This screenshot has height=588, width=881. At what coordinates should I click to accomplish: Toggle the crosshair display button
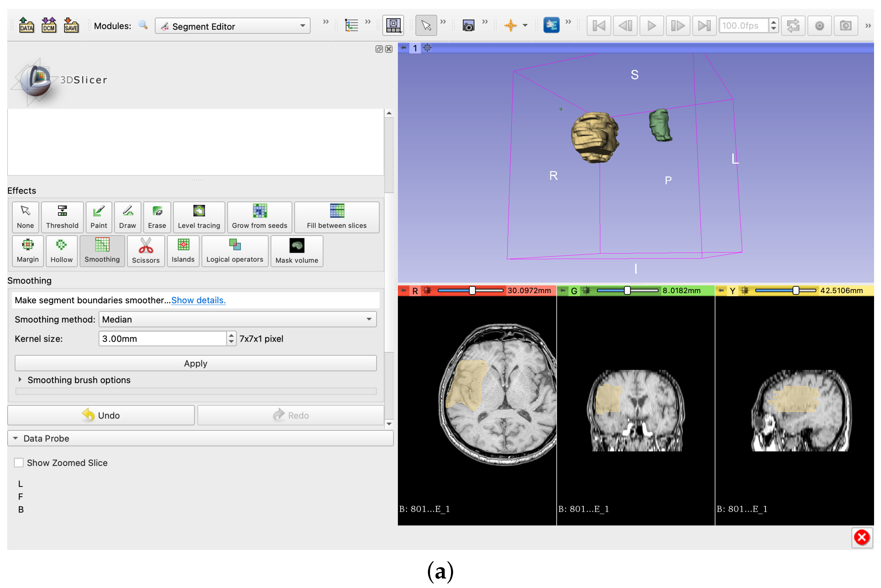point(510,25)
